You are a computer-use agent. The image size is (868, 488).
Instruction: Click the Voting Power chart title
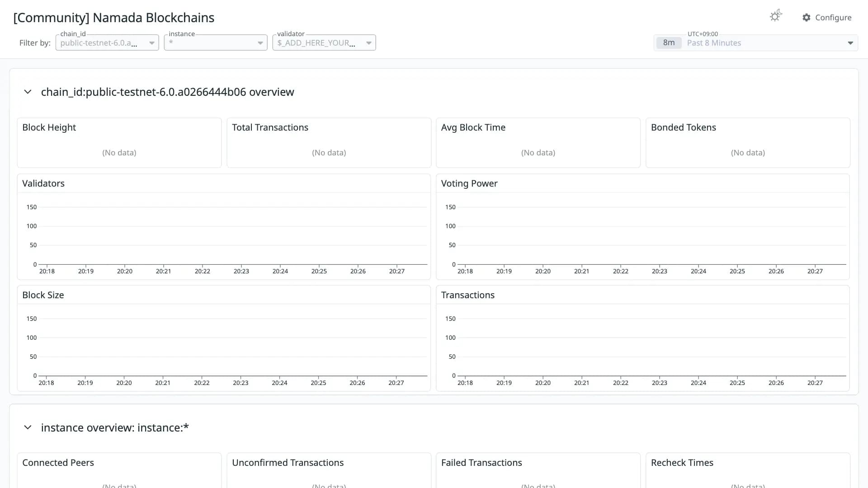[x=469, y=184]
